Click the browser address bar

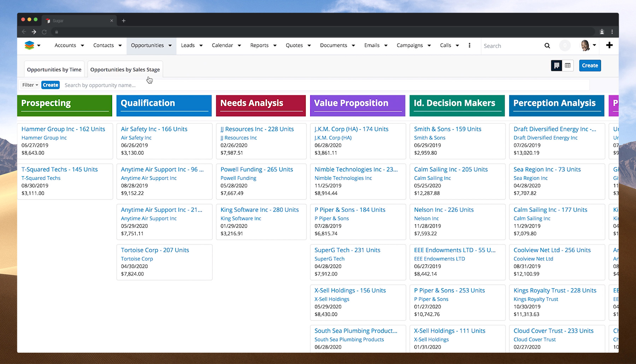[323, 32]
